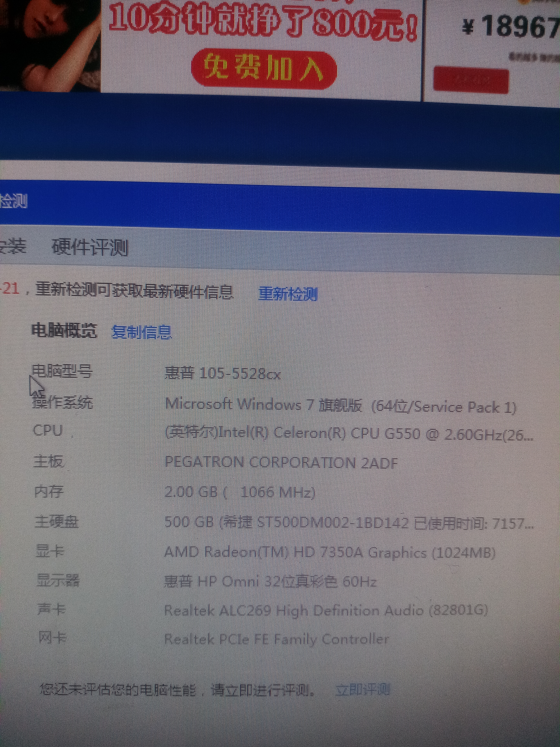Click the 重新检测 link
Screen dimensions: 560x747
click(288, 294)
